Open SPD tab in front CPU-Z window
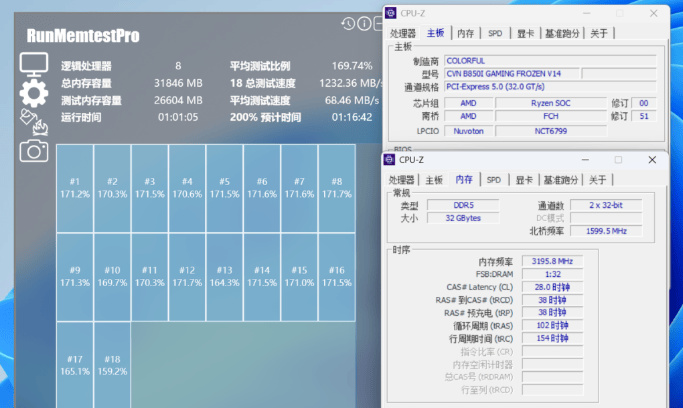The width and height of the screenshot is (683, 408). pos(494,180)
